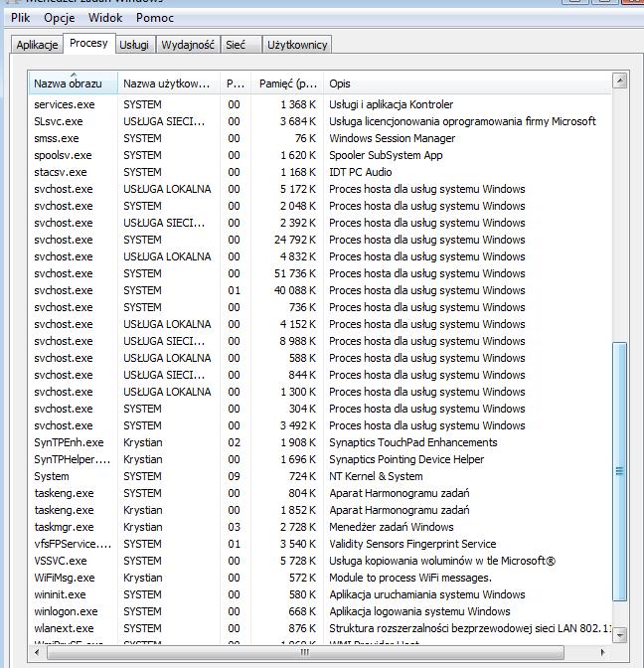This screenshot has height=668, width=644.
Task: Select the SynTPEnh.exe process row
Action: point(69,442)
